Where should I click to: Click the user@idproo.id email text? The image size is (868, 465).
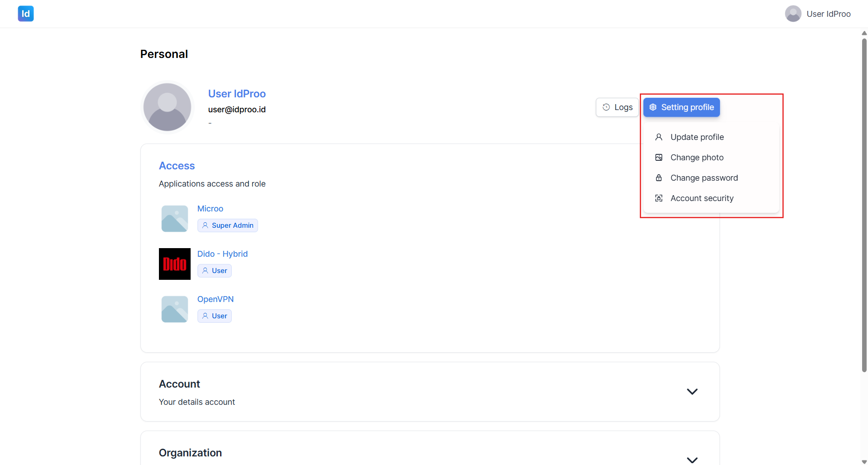(237, 110)
